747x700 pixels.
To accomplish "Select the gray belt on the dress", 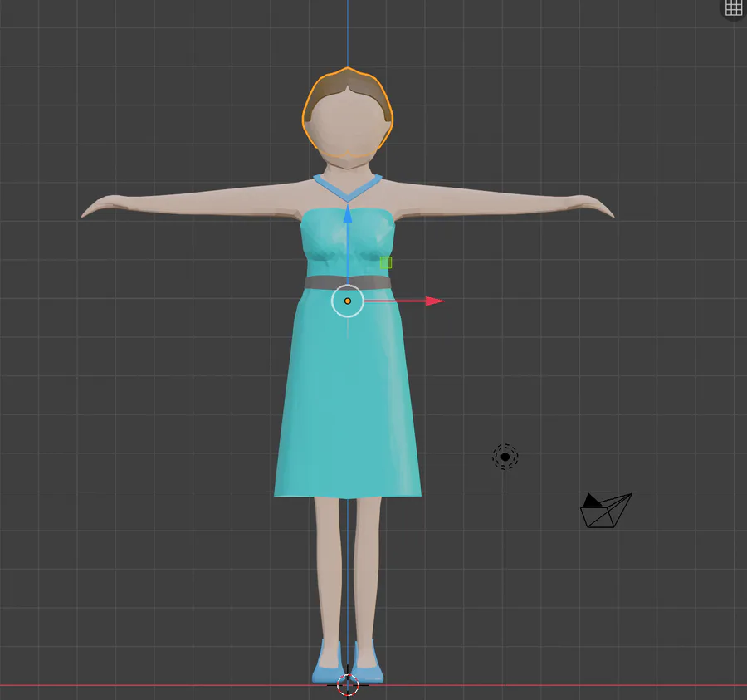I will [x=348, y=282].
